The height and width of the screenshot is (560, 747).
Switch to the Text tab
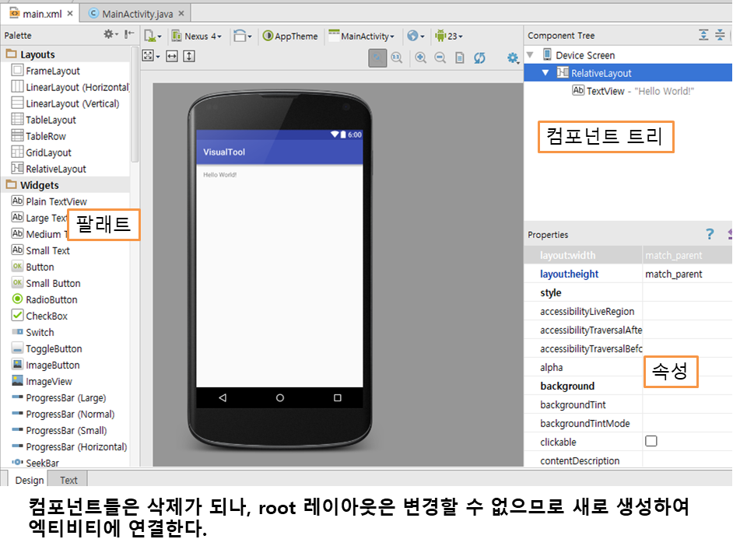68,480
